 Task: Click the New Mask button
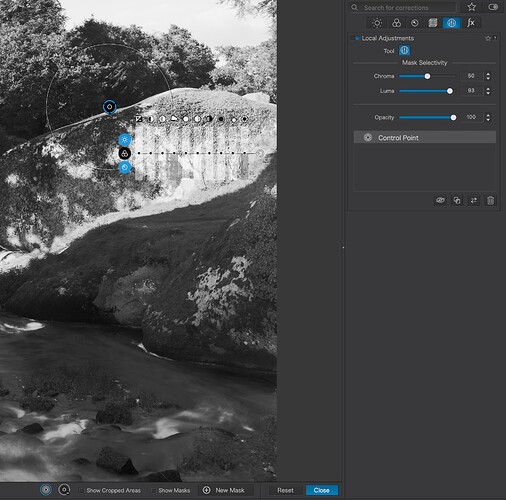pyautogui.click(x=224, y=490)
